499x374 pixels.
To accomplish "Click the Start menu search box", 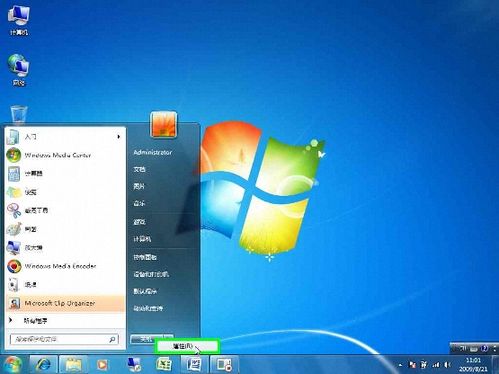I will (64, 339).
